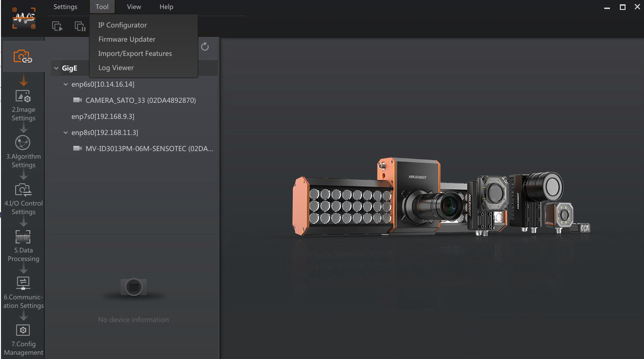Select IP Configurator from Tool menu

[x=123, y=25]
